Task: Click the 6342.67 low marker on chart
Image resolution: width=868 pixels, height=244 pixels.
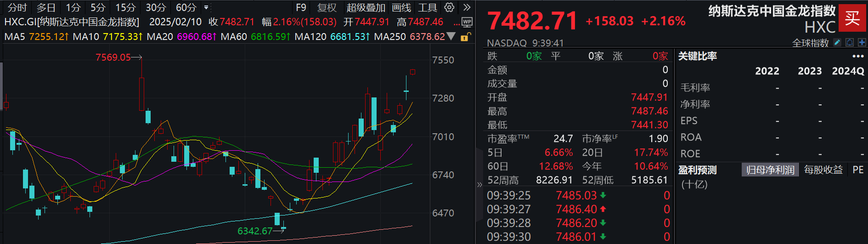Action: (255, 231)
